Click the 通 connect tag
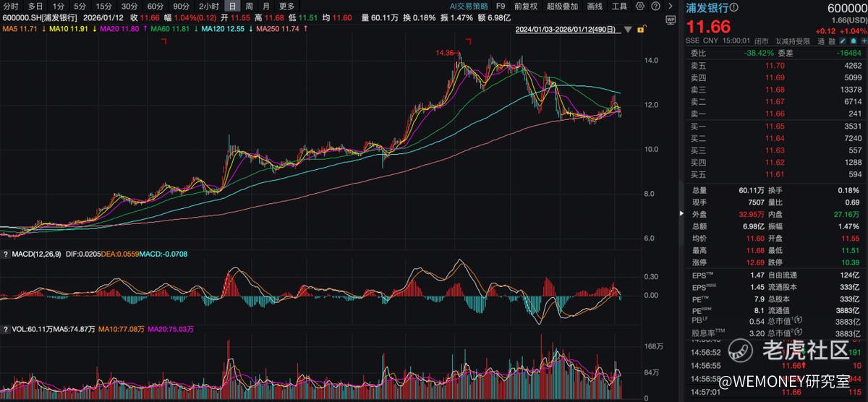 pos(820,41)
